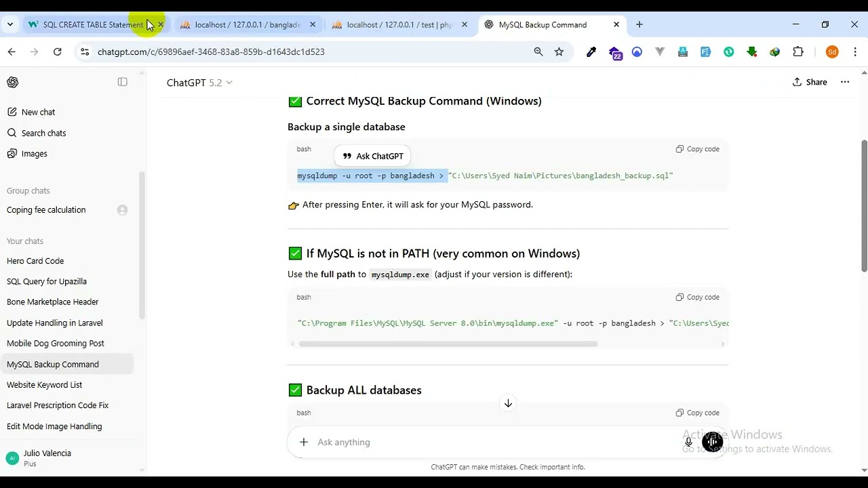
Task: Click the Share button
Action: tap(810, 82)
